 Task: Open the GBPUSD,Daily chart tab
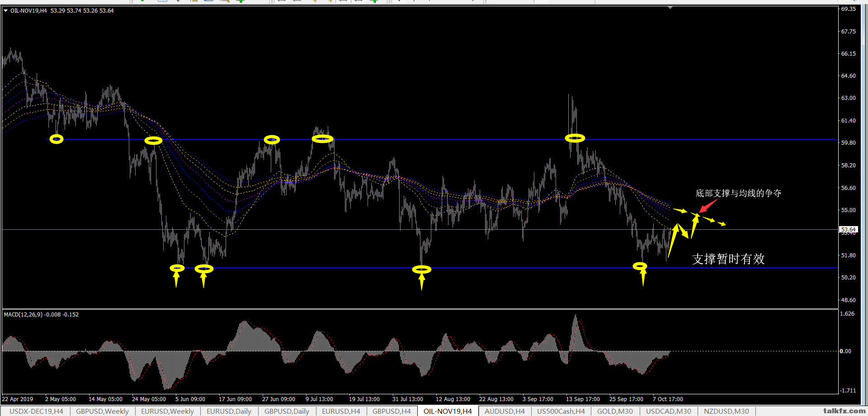(x=287, y=411)
